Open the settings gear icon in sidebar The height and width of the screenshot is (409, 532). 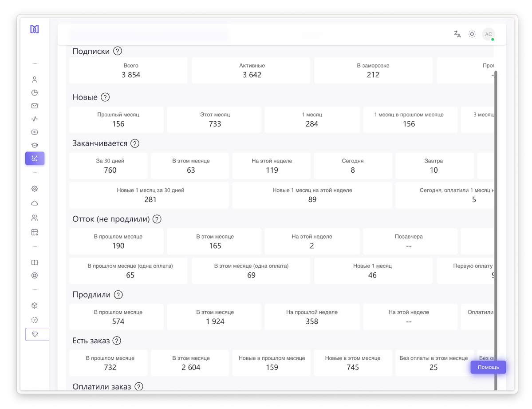(35, 189)
